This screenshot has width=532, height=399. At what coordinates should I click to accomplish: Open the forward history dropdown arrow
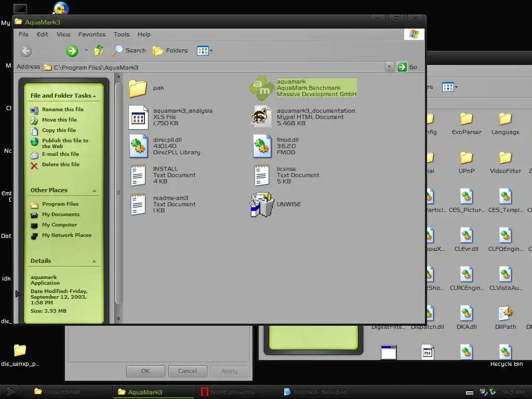tap(86, 50)
